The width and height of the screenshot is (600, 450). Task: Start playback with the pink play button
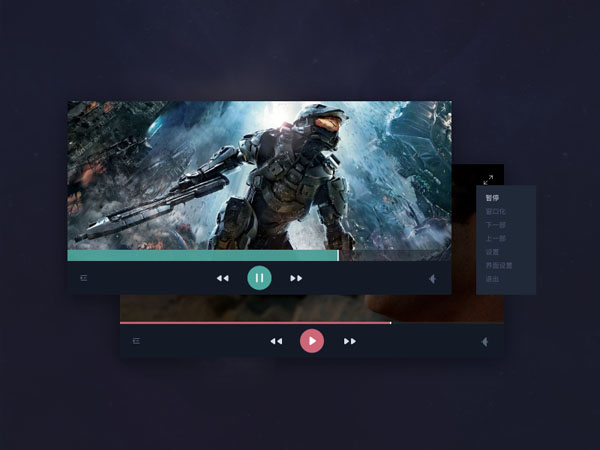[312, 341]
